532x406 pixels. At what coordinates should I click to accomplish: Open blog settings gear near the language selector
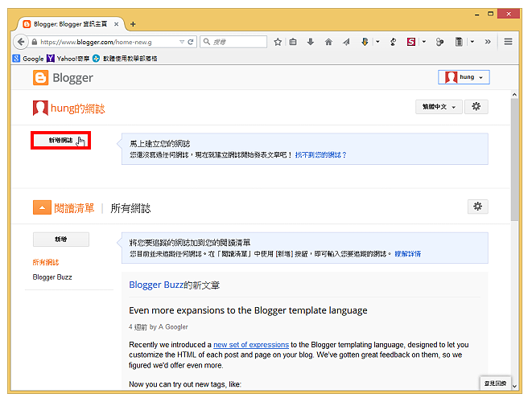coord(476,107)
